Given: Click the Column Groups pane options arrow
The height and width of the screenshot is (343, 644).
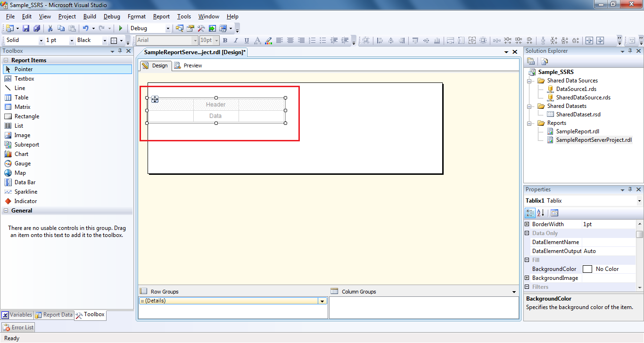Looking at the screenshot, I should coord(514,292).
